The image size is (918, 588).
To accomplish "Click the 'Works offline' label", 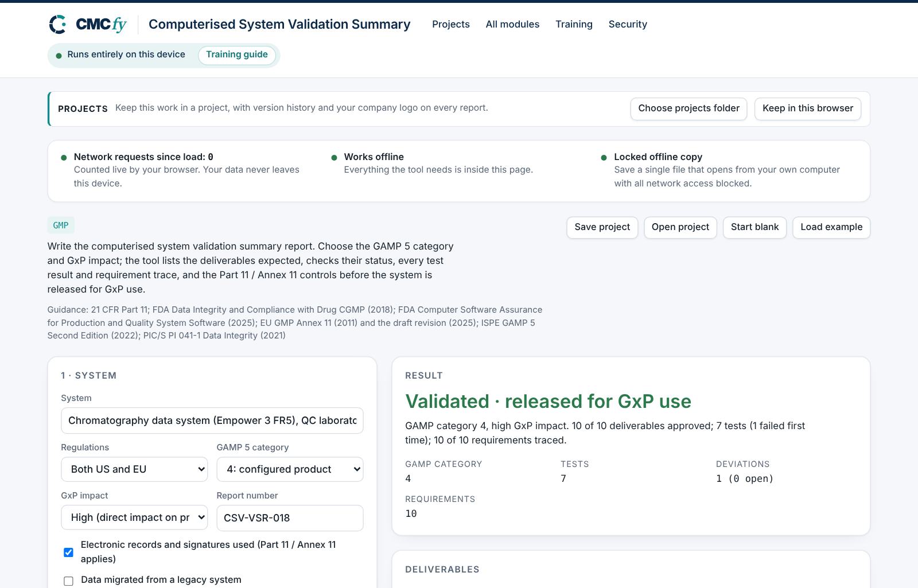I will coord(374,157).
